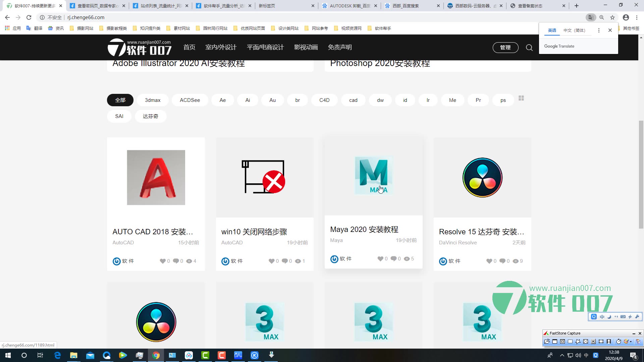Open Google Translate options three-dot menu
This screenshot has width=644, height=362.
pyautogui.click(x=599, y=30)
